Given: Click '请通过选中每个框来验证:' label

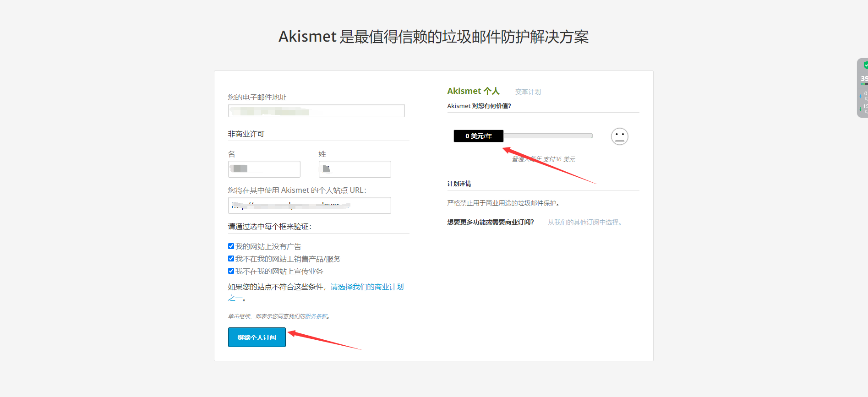Looking at the screenshot, I should (x=270, y=227).
